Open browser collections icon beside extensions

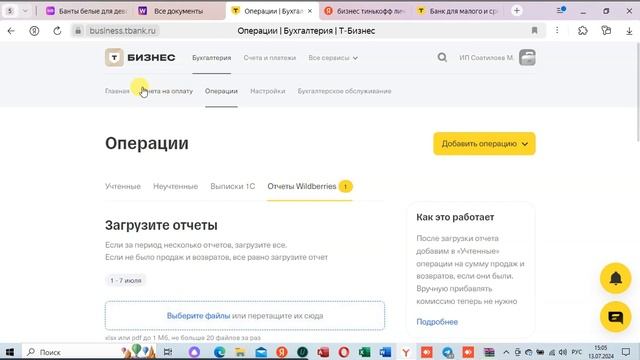606,31
